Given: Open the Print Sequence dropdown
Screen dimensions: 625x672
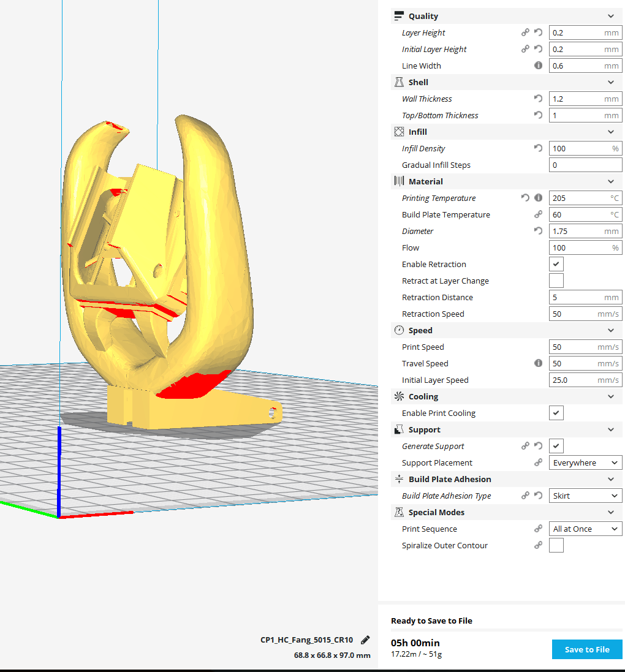Looking at the screenshot, I should click(585, 529).
